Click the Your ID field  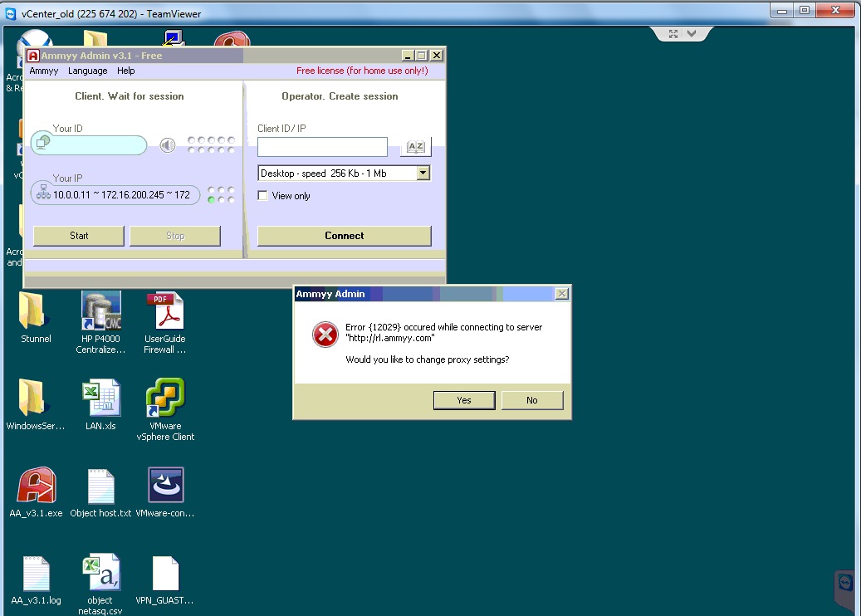(89, 145)
